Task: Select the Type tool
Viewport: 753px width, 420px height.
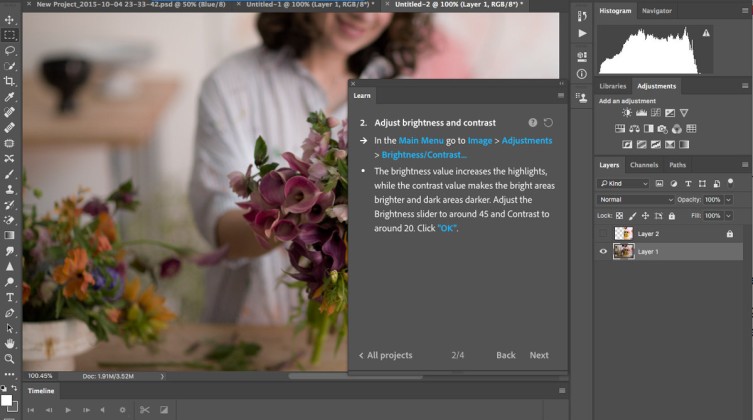Action: tap(10, 297)
